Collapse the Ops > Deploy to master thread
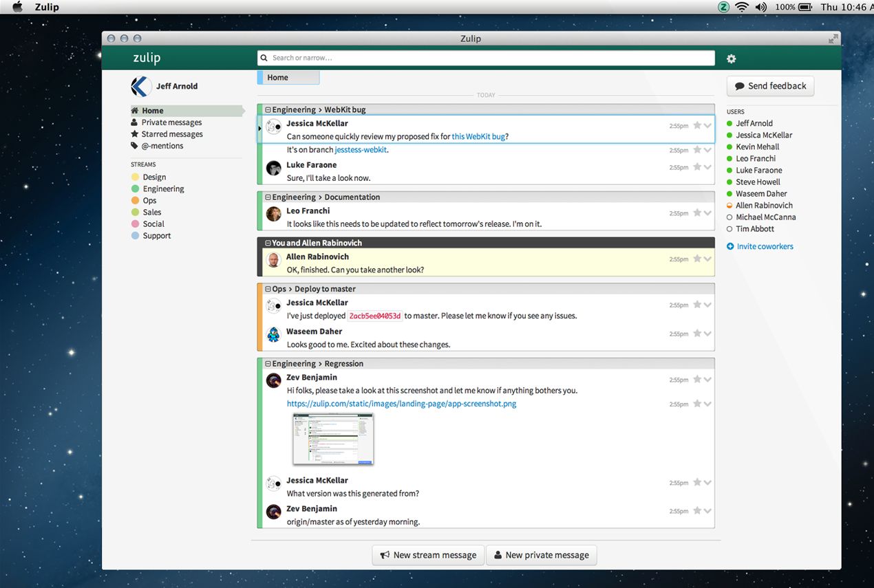This screenshot has width=874, height=588. [268, 290]
